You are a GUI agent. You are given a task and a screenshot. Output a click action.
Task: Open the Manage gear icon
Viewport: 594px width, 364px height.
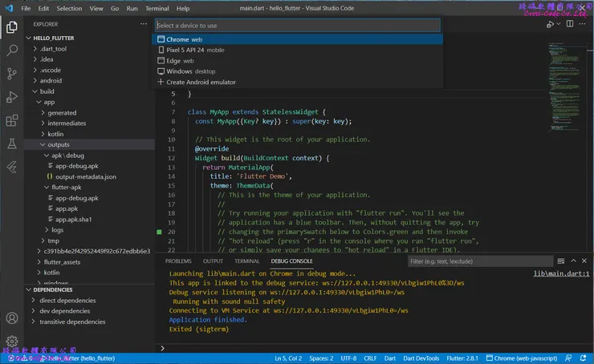[x=12, y=342]
